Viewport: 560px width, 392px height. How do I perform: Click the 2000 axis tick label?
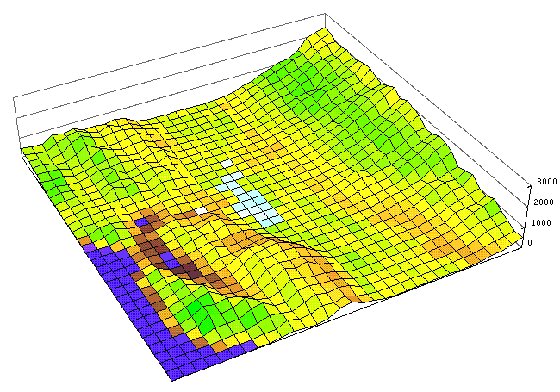(542, 202)
